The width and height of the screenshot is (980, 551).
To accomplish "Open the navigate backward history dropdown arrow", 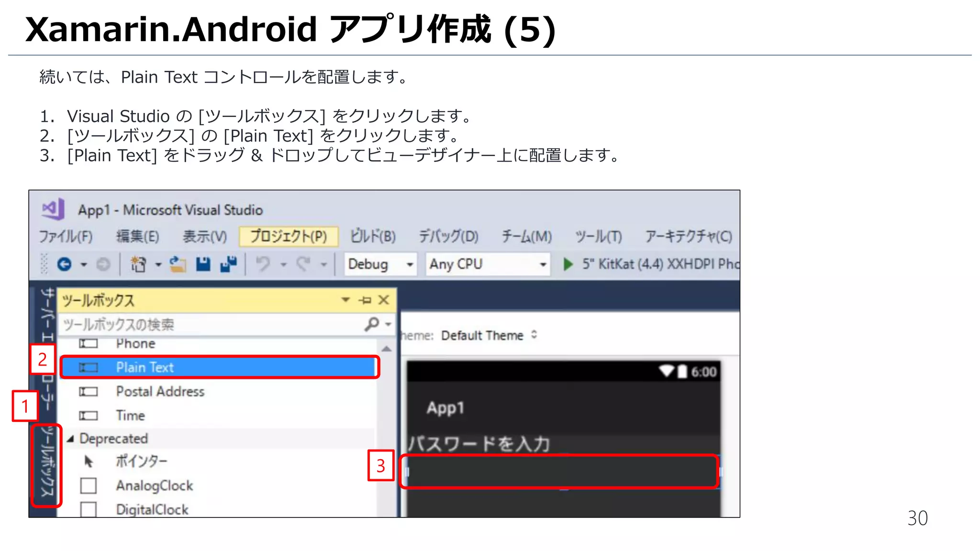I will (84, 264).
